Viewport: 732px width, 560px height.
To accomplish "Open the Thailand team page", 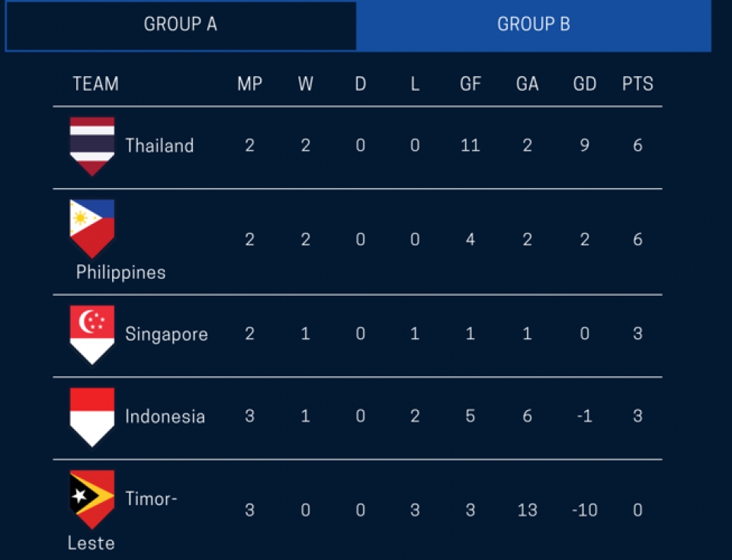I will click(x=159, y=146).
